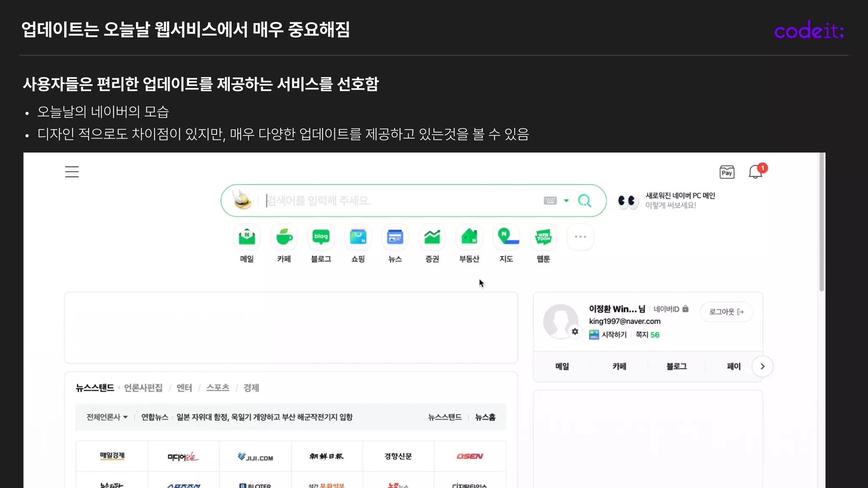Select the 메일 tab in profile card
The width and height of the screenshot is (868, 488).
click(x=562, y=366)
